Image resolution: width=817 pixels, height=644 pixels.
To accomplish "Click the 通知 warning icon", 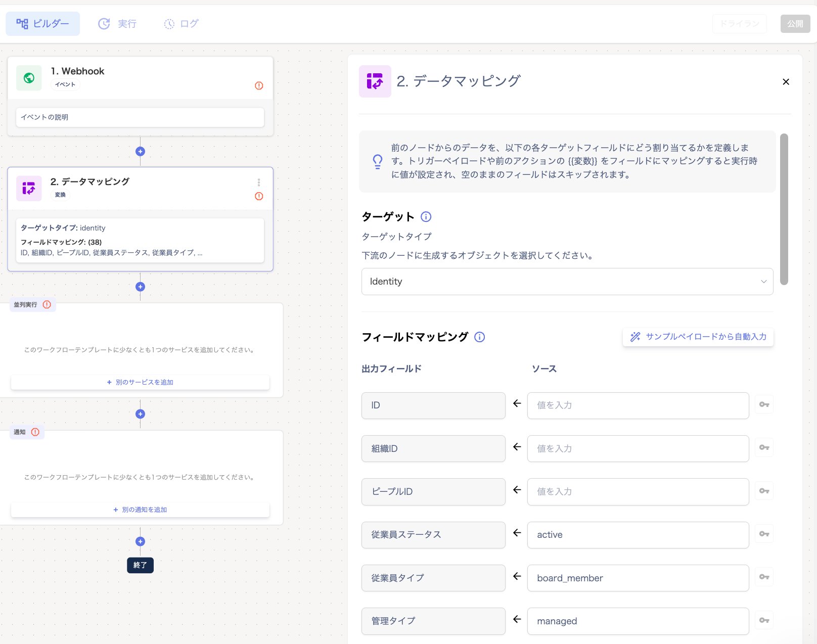I will click(x=35, y=432).
